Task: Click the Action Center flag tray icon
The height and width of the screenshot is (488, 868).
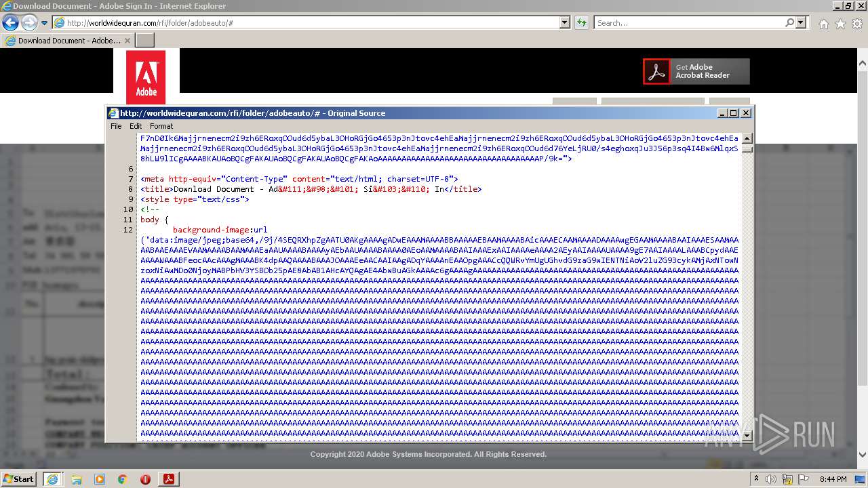Action: pos(804,479)
